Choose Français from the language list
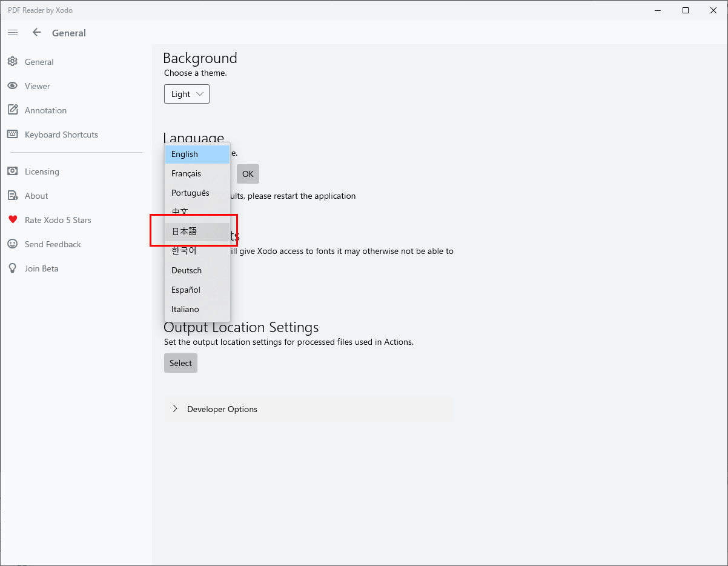The image size is (728, 566). click(197, 173)
